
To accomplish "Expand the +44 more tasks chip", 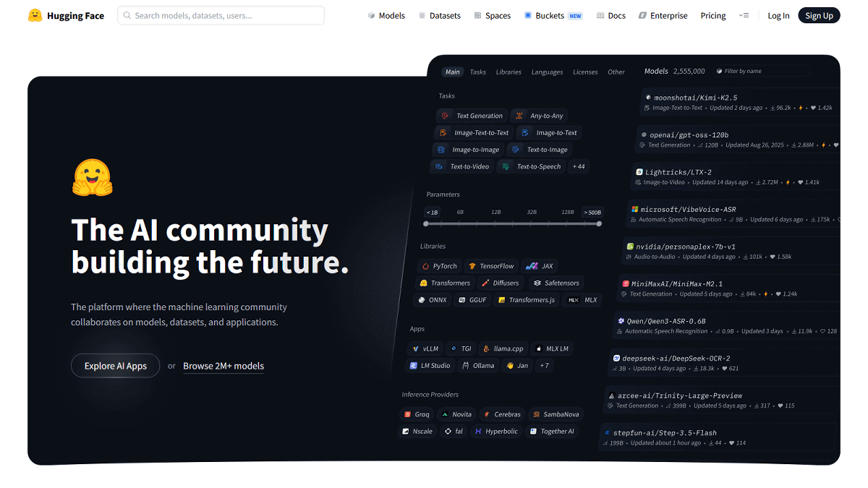I will (x=579, y=166).
